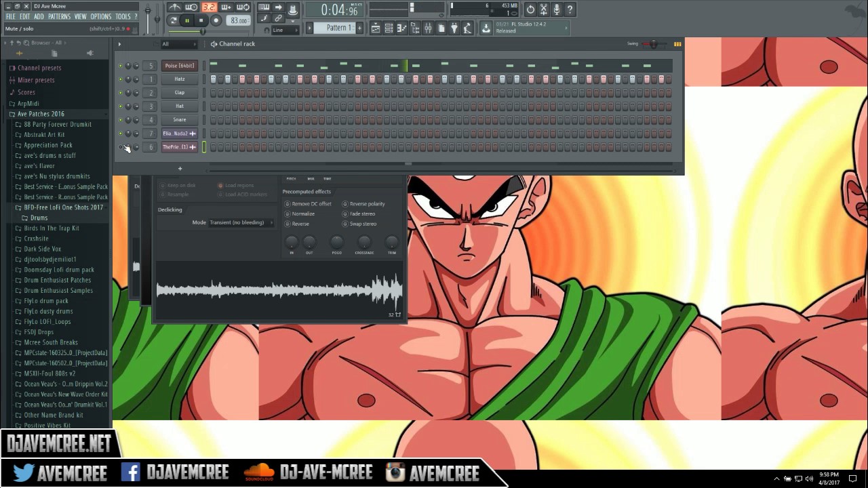This screenshot has height=488, width=868.
Task: Open the PATTERNS menu
Action: coord(59,17)
